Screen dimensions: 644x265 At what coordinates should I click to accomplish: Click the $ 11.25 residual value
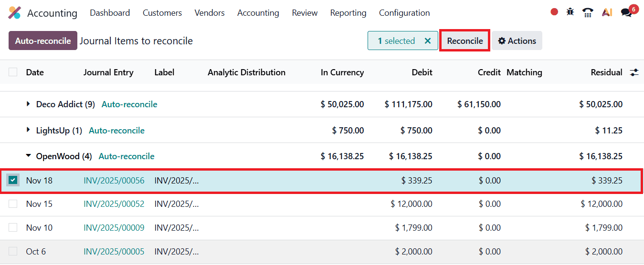tap(609, 131)
